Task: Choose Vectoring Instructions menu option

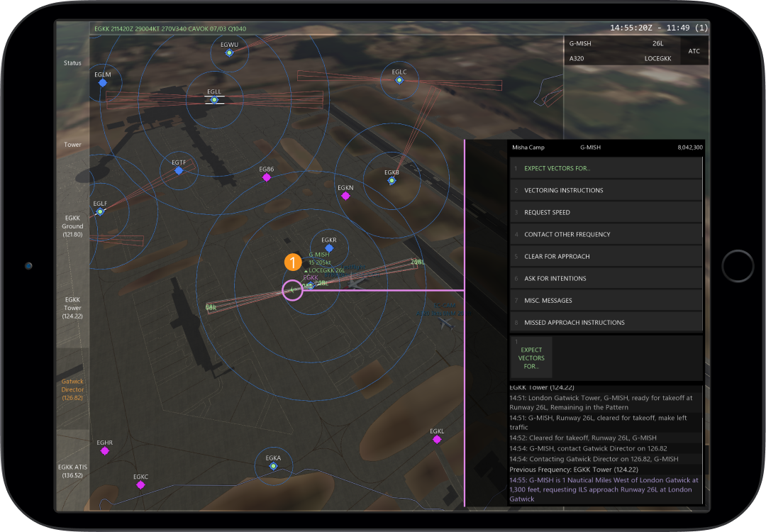Action: point(606,190)
